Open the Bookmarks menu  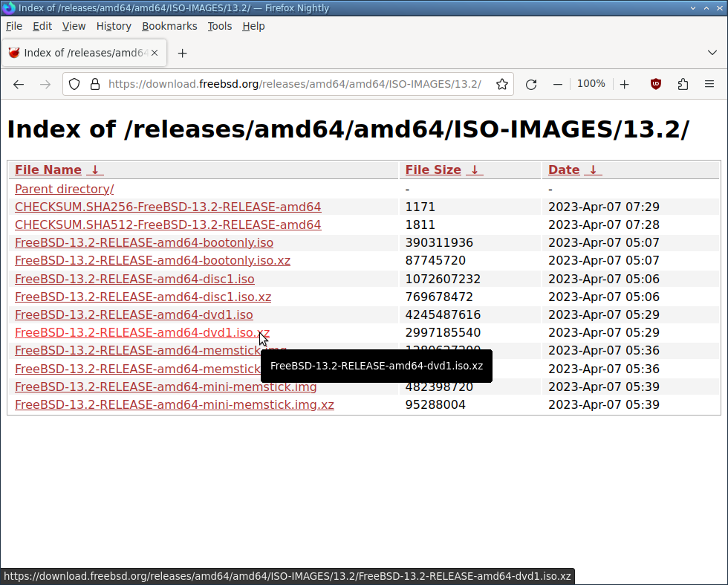169,26
